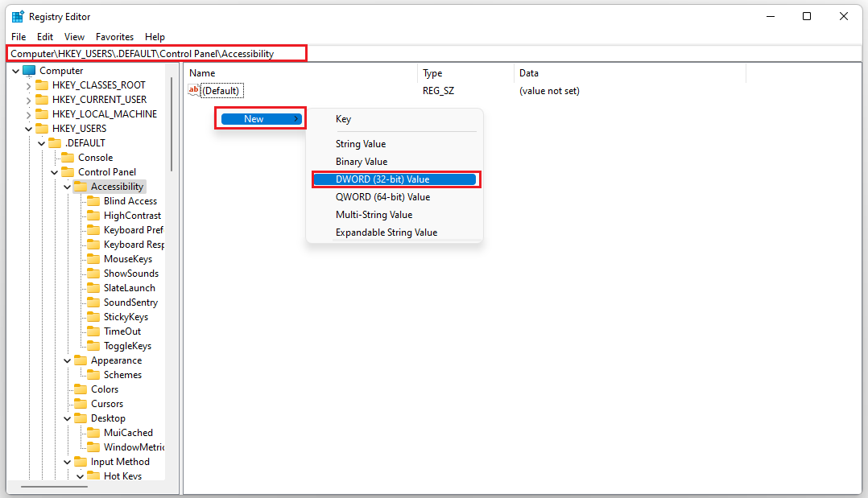868x498 pixels.
Task: Click the HKEY_LOCAL_MACHINE folder icon
Action: coord(42,114)
